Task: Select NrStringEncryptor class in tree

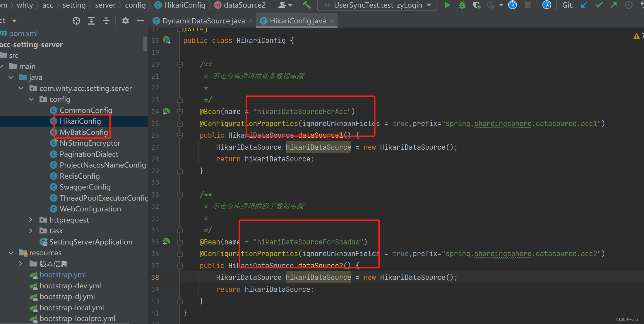Action: tap(85, 143)
